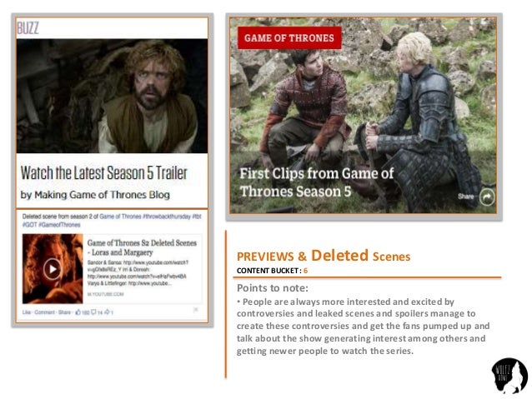
Task: Click the comment bubble count icon
Action: click(93, 312)
